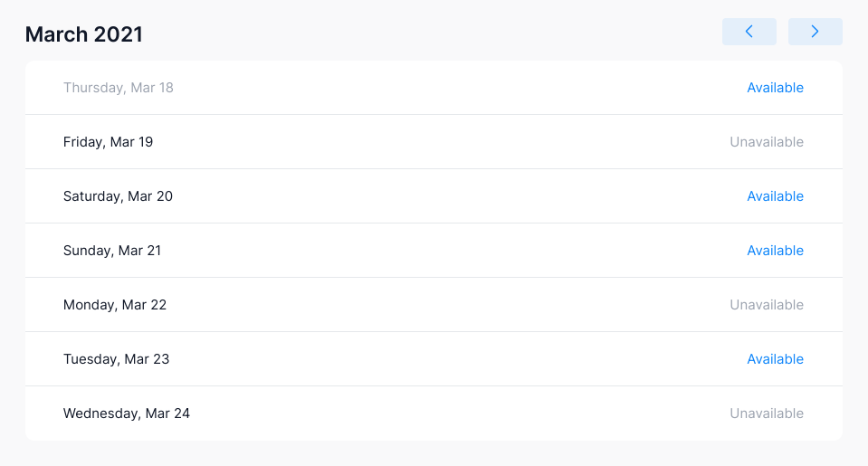868x466 pixels.
Task: Switch Sunday, Mar 21 availability link
Action: coord(775,251)
